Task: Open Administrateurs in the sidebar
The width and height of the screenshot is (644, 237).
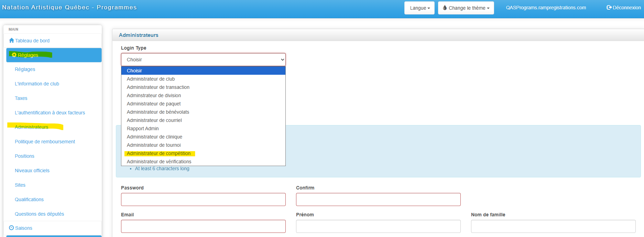Action: coord(32,127)
